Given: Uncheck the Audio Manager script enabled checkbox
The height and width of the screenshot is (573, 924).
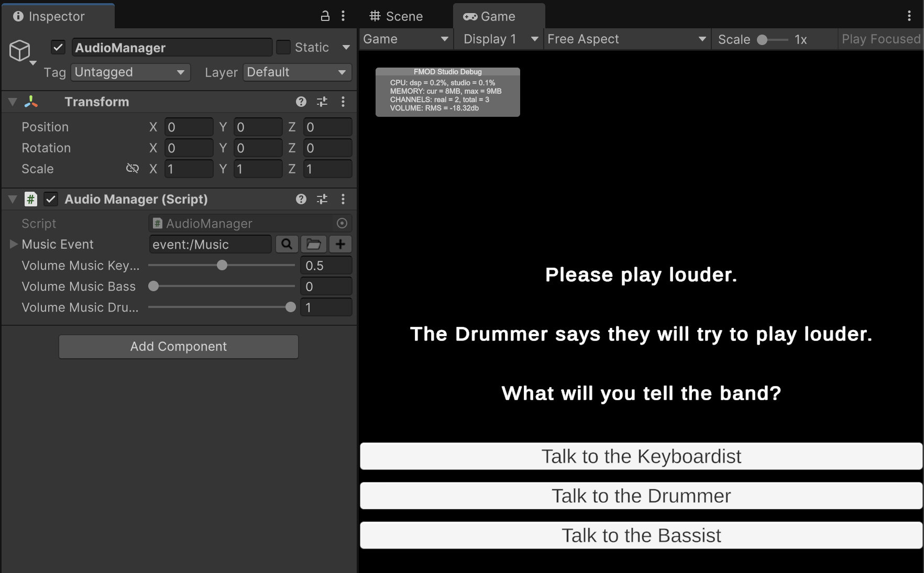Looking at the screenshot, I should click(x=51, y=199).
